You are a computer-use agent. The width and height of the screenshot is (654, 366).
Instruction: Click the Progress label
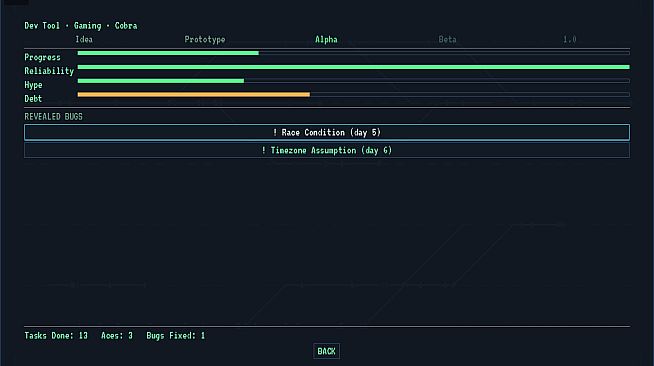click(x=42, y=57)
